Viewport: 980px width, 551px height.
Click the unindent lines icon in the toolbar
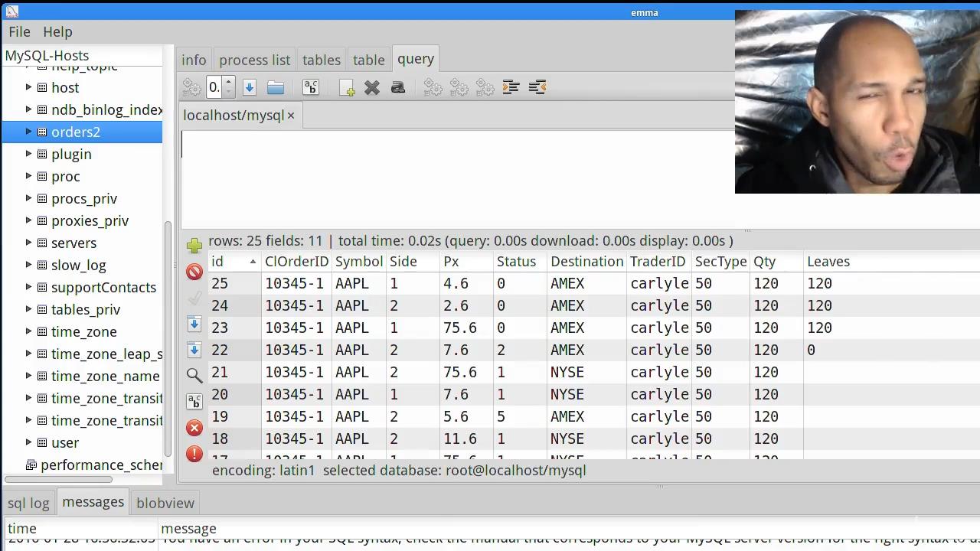click(x=537, y=87)
